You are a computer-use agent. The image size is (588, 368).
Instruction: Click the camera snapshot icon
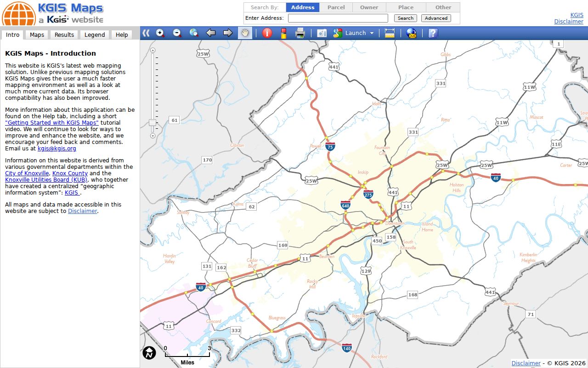[322, 33]
